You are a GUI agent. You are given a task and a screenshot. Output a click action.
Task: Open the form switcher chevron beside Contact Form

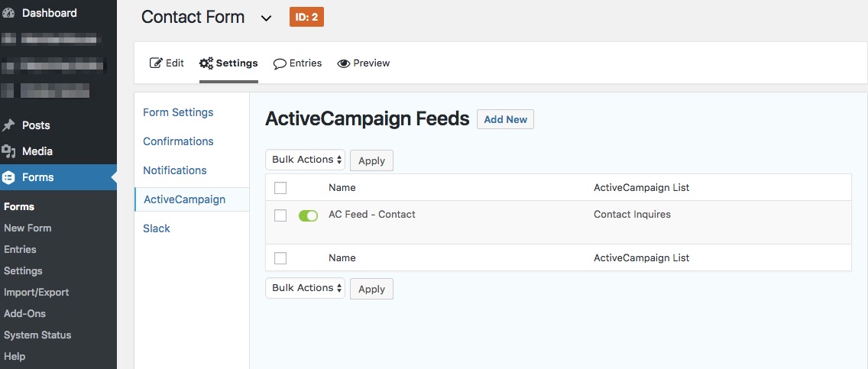tap(266, 18)
